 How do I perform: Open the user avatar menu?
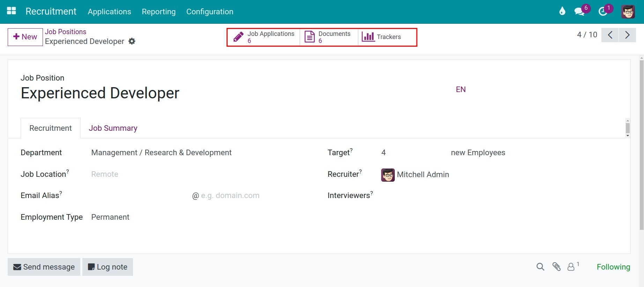click(628, 12)
